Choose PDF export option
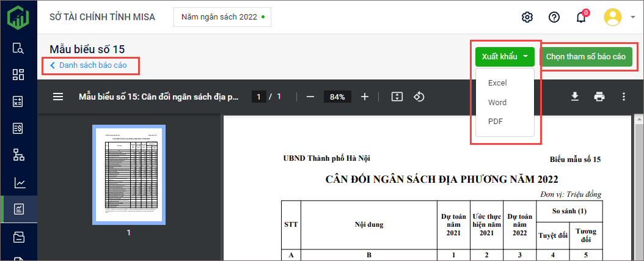This screenshot has width=644, height=261. 495,122
